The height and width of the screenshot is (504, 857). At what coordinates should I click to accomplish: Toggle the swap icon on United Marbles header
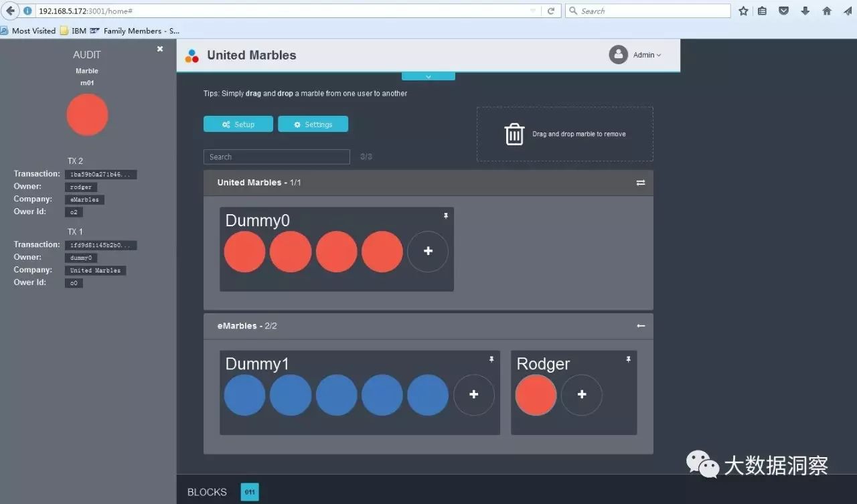click(641, 183)
